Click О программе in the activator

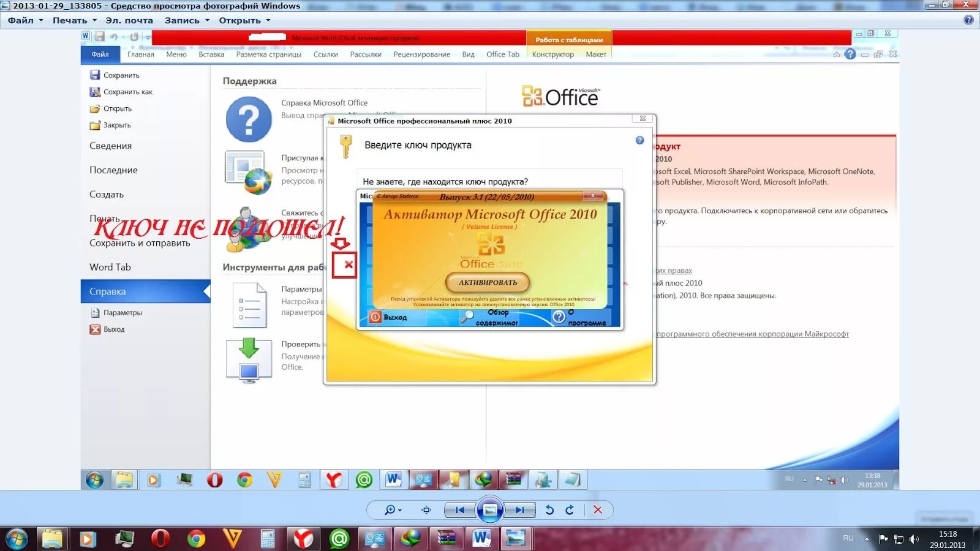[x=580, y=317]
